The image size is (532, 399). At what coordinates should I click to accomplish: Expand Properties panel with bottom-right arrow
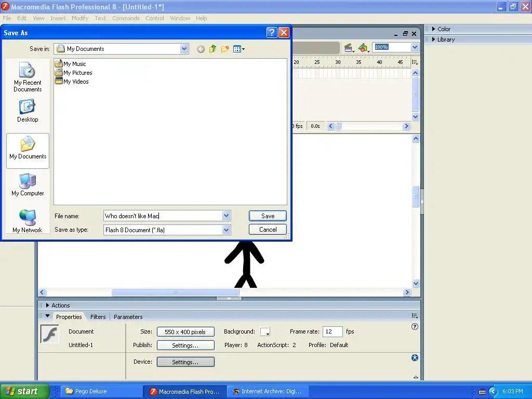416,377
